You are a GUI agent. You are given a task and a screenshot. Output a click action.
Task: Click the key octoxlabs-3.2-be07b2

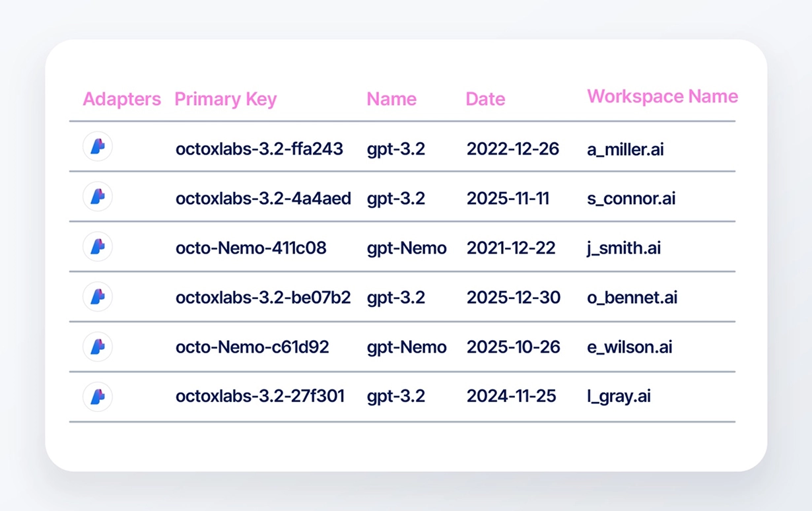(x=263, y=298)
